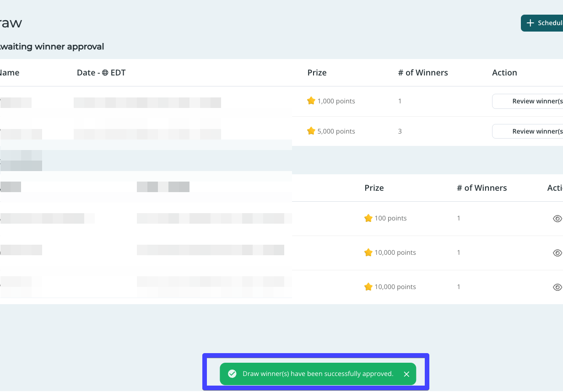The width and height of the screenshot is (563, 392).
Task: View the 100 points draw via eye icon
Action: 557,219
